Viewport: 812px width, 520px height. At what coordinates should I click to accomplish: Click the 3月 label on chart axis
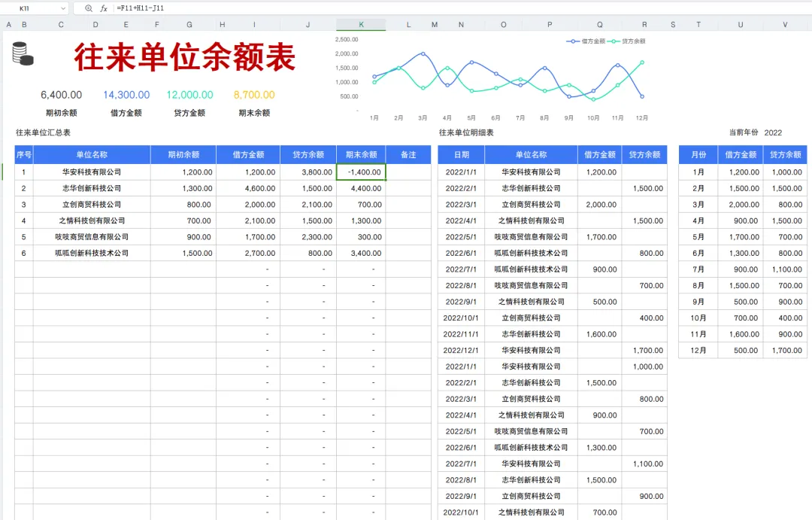(x=423, y=117)
